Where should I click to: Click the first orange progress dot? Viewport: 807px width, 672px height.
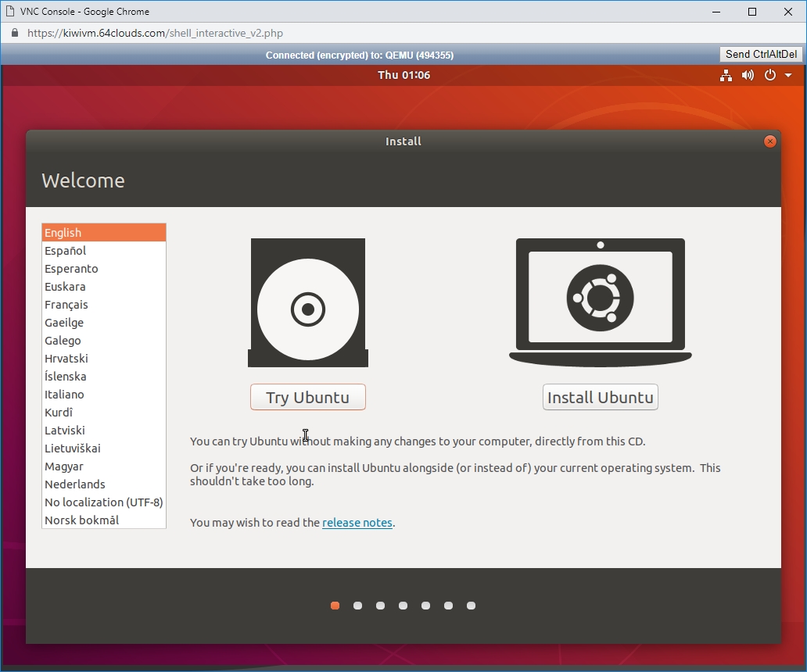335,606
